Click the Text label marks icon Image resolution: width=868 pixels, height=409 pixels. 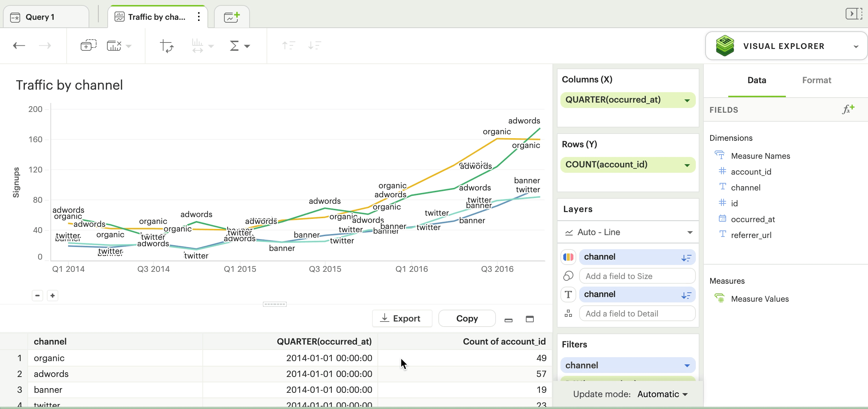pyautogui.click(x=568, y=295)
